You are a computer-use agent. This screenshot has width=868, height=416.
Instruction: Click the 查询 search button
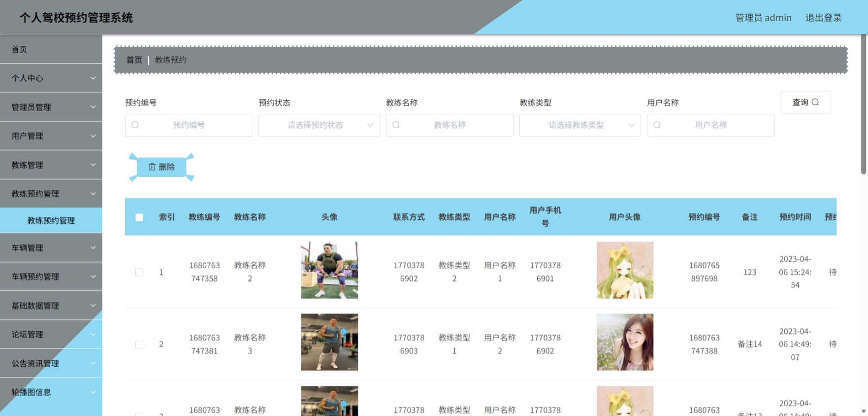click(805, 102)
